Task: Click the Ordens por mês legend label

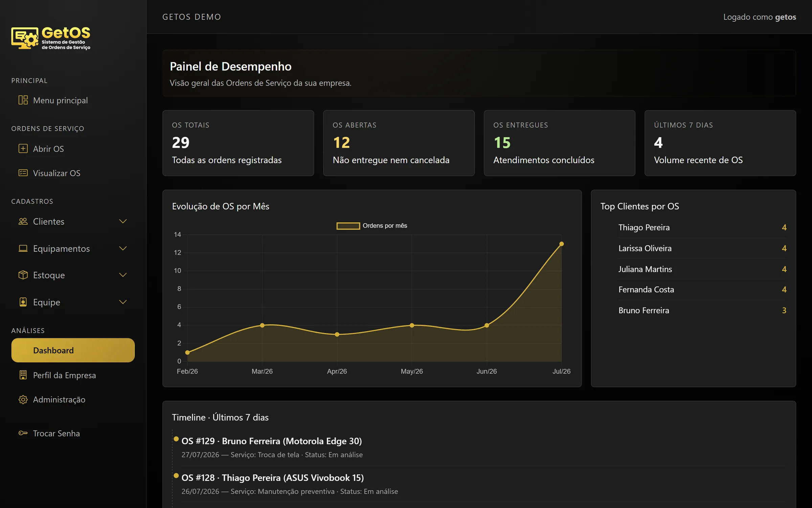Action: tap(385, 226)
